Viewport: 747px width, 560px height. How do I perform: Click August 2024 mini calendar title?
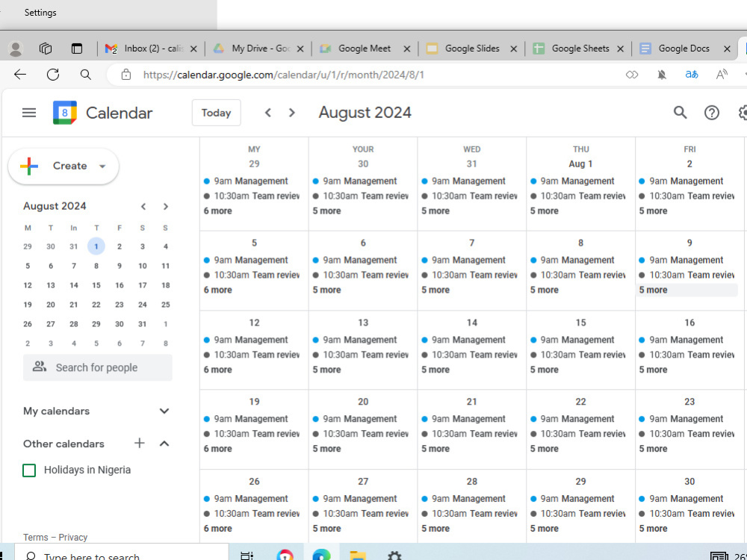pyautogui.click(x=55, y=206)
